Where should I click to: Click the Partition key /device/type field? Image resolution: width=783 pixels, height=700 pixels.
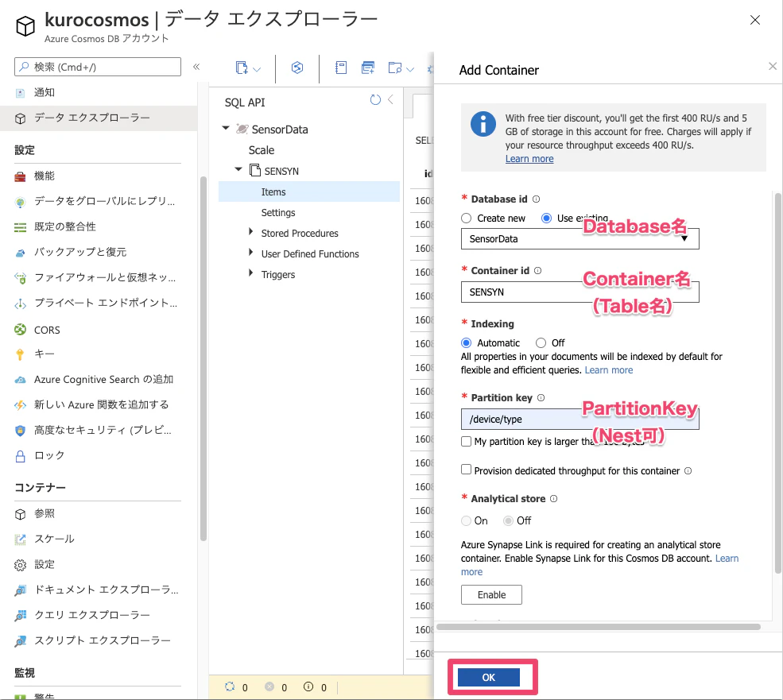579,420
